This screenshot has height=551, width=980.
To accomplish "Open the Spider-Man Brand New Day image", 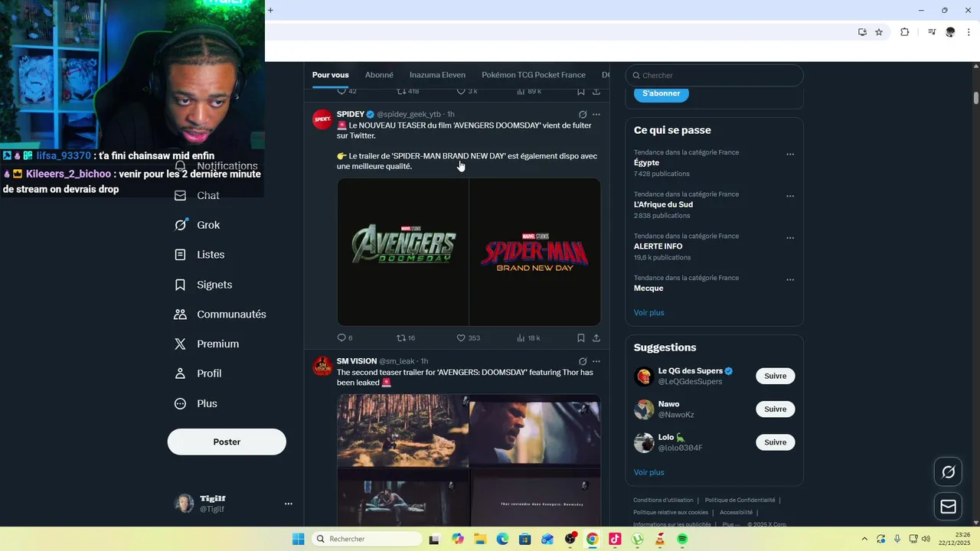I will [x=535, y=252].
